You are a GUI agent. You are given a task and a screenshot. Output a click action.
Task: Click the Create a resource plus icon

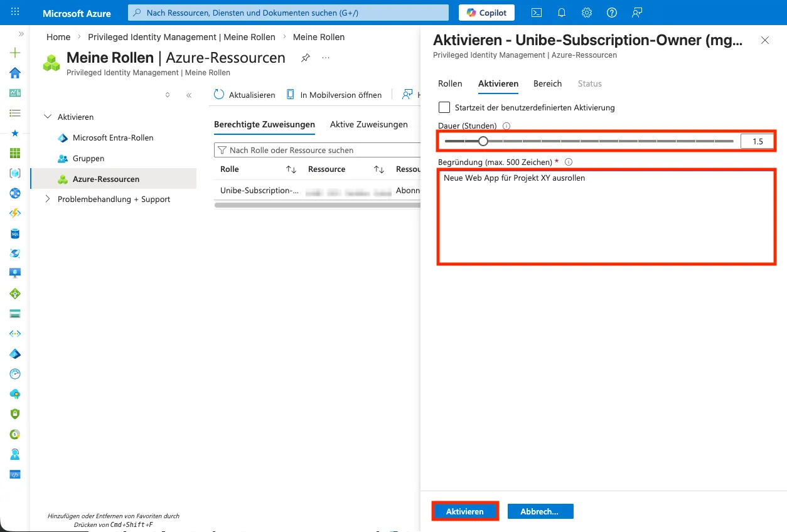(x=15, y=53)
